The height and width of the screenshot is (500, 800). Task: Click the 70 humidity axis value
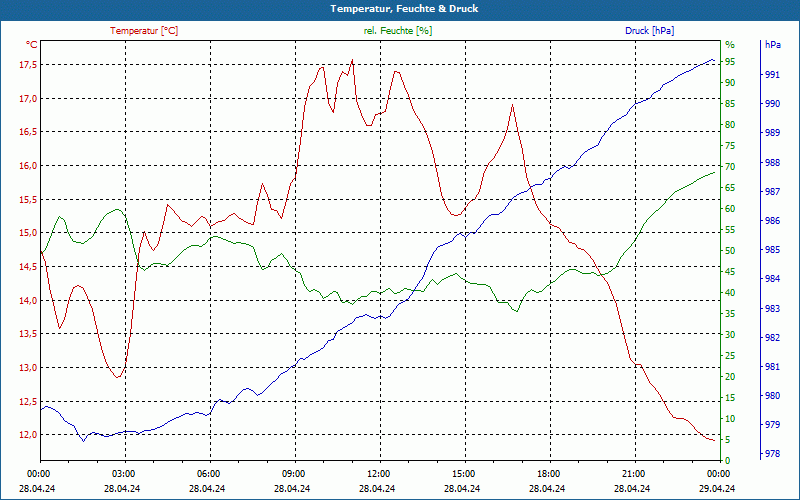730,167
